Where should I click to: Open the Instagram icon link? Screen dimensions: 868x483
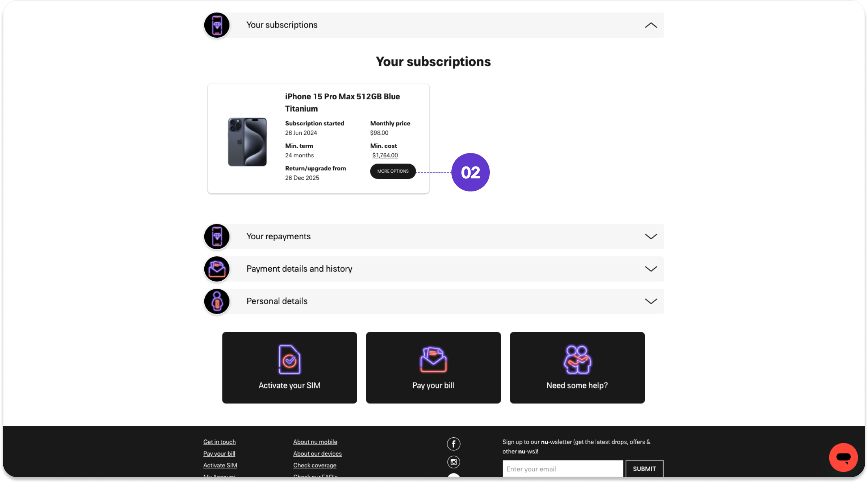click(454, 462)
